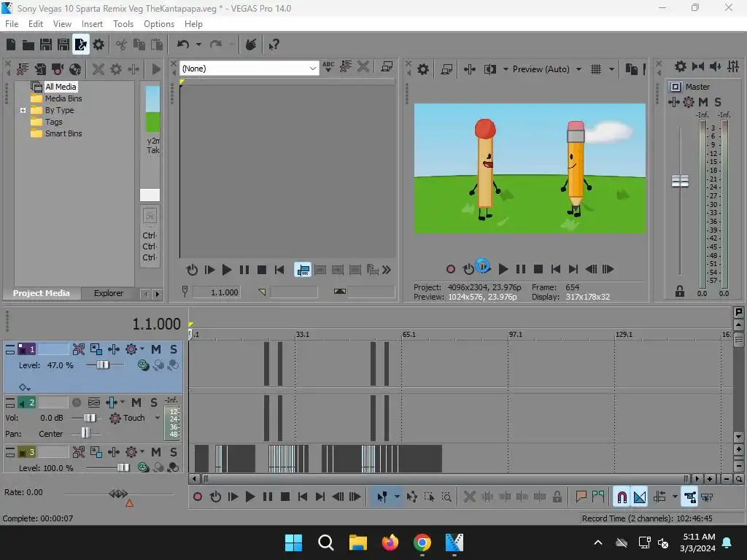Screen dimensions: 747x560
Task: Click the trimmer 1.1.000 cursor position field
Action: pos(217,292)
